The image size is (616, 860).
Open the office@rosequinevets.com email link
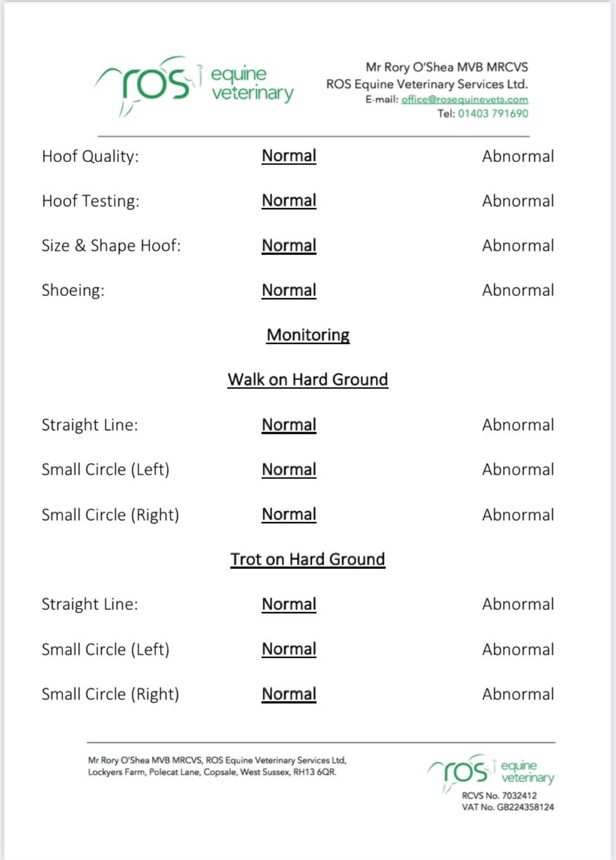pyautogui.click(x=465, y=100)
